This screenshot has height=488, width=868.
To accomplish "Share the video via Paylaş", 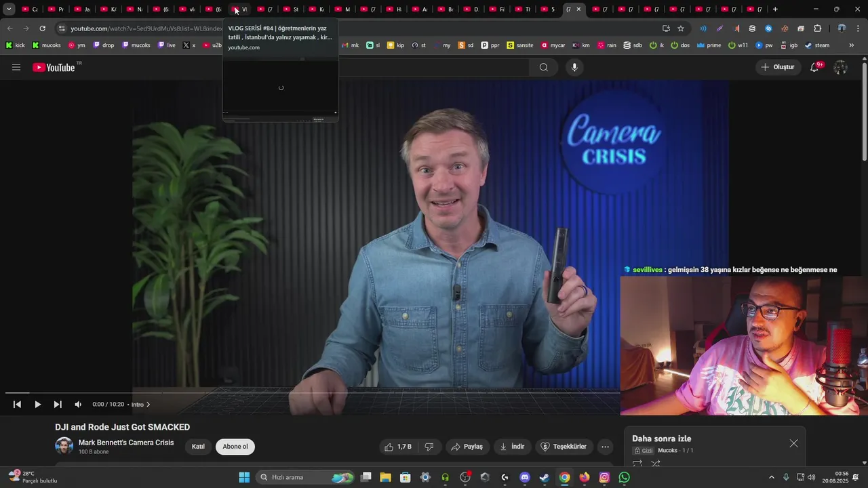I will click(x=467, y=447).
